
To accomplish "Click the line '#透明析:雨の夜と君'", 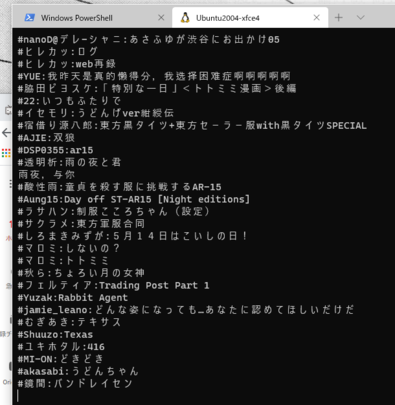I will click(69, 162).
